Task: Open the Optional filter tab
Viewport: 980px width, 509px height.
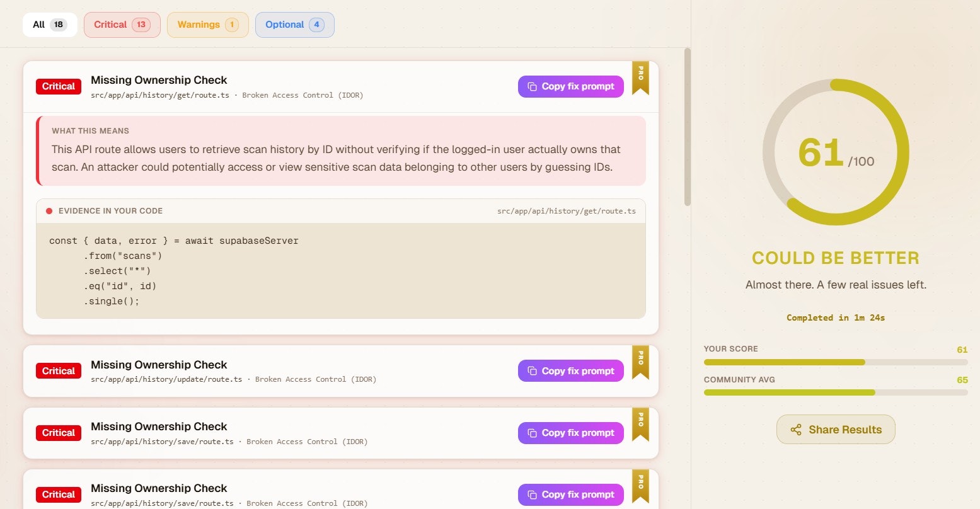Action: (295, 25)
